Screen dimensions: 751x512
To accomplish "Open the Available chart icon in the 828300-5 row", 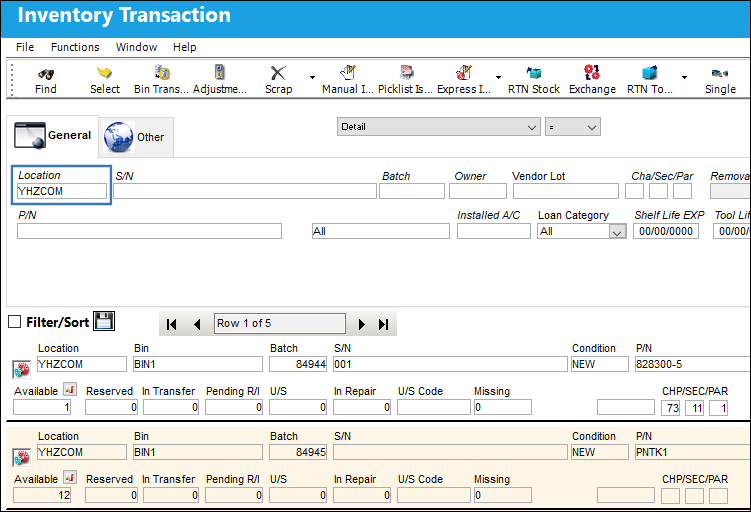I will tap(70, 389).
